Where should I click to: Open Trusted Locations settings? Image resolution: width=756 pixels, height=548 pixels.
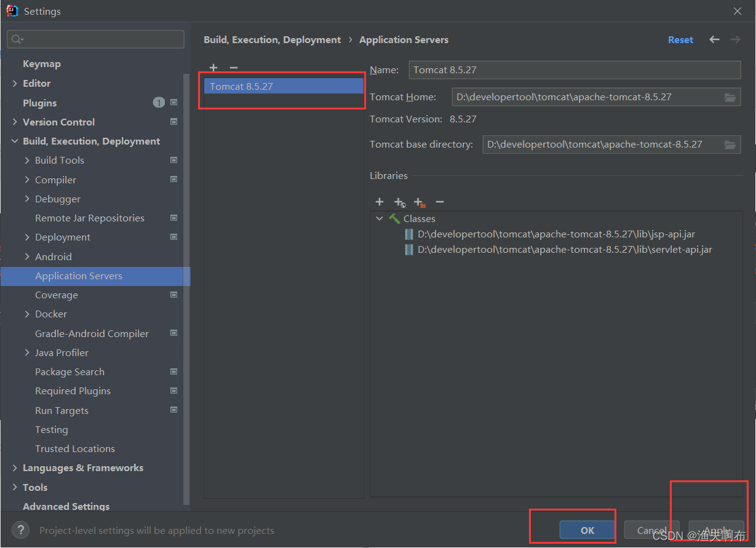point(75,448)
